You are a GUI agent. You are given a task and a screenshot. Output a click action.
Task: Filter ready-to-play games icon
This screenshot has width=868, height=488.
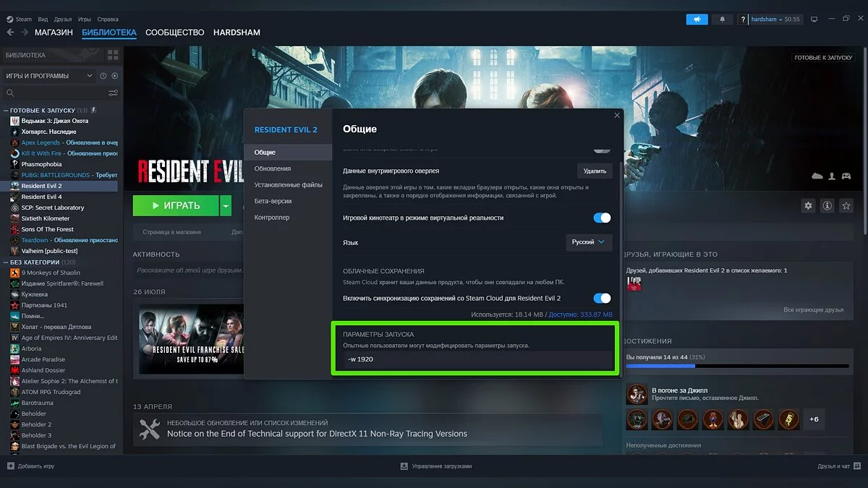pos(114,76)
